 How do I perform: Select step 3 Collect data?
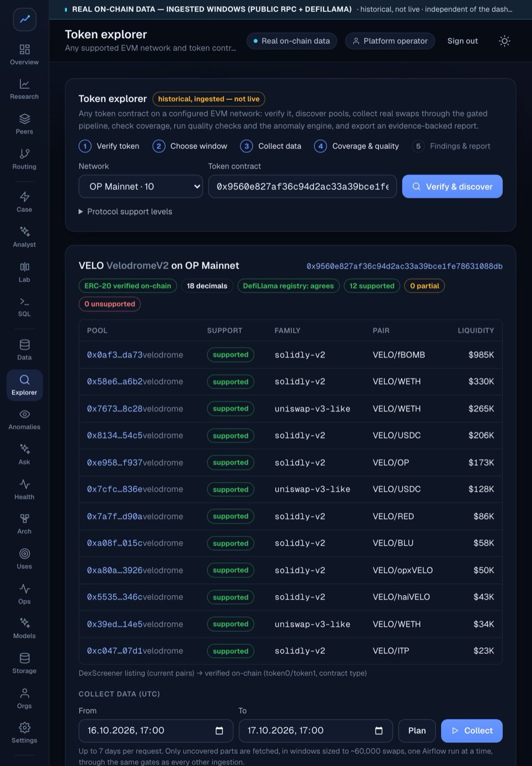[x=271, y=146]
